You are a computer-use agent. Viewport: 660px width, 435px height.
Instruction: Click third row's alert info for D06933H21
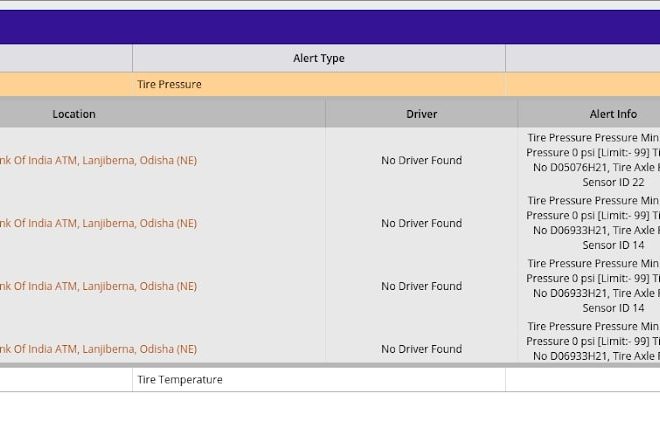(592, 286)
